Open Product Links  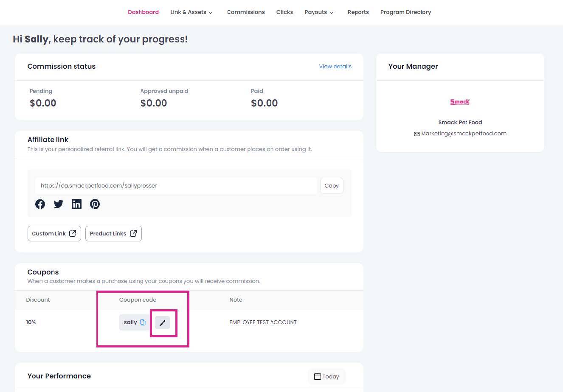113,233
